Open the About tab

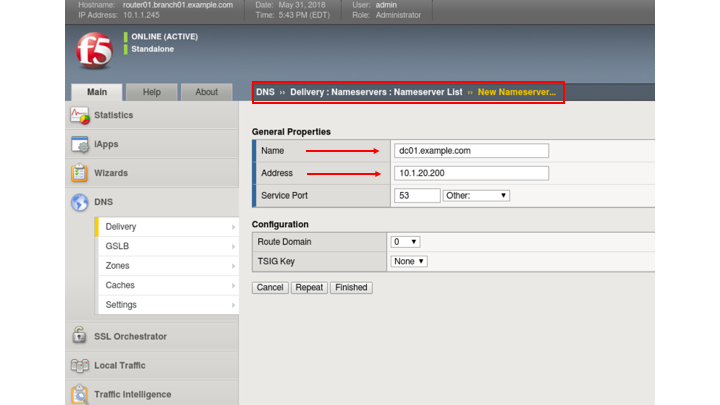click(207, 92)
